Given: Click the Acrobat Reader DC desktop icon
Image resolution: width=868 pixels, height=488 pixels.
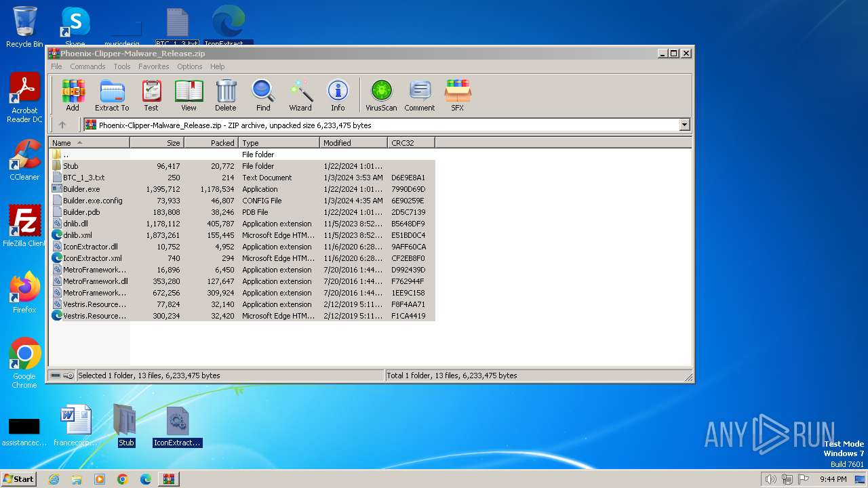Looking at the screenshot, I should pyautogui.click(x=24, y=98).
